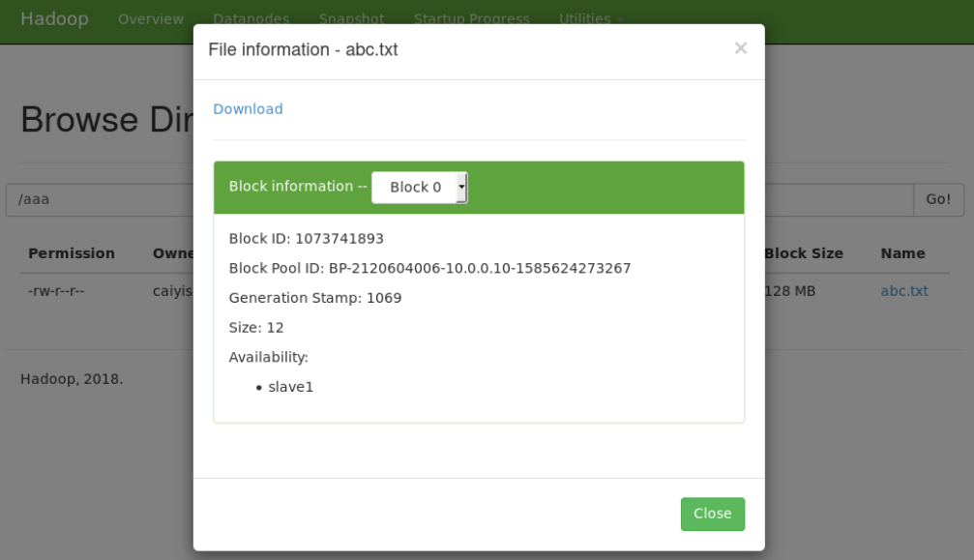Close the file information dialog with X
974x560 pixels.
click(x=741, y=48)
